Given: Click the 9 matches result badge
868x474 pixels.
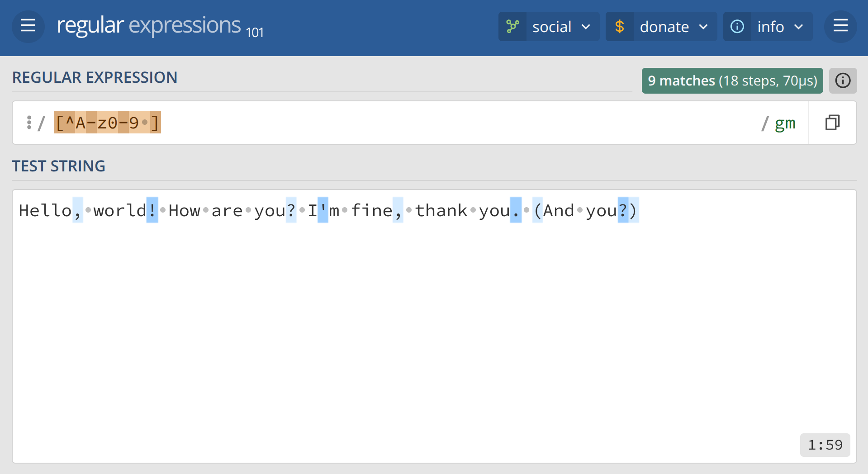Looking at the screenshot, I should click(x=732, y=81).
